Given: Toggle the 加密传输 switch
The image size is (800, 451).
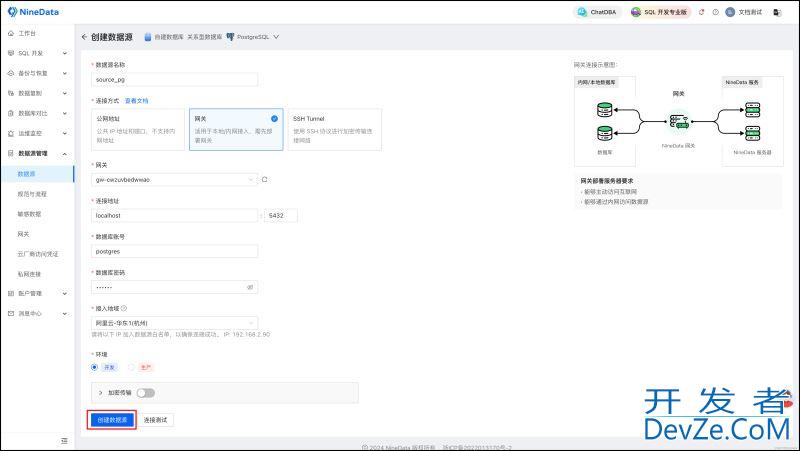Looking at the screenshot, I should [x=146, y=393].
